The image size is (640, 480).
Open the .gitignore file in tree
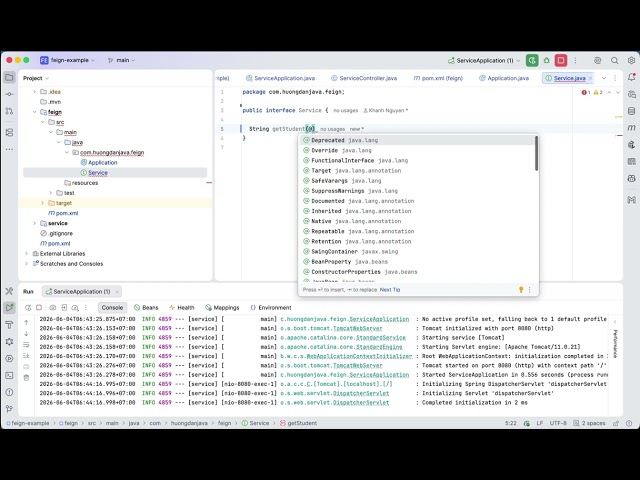[x=60, y=233]
